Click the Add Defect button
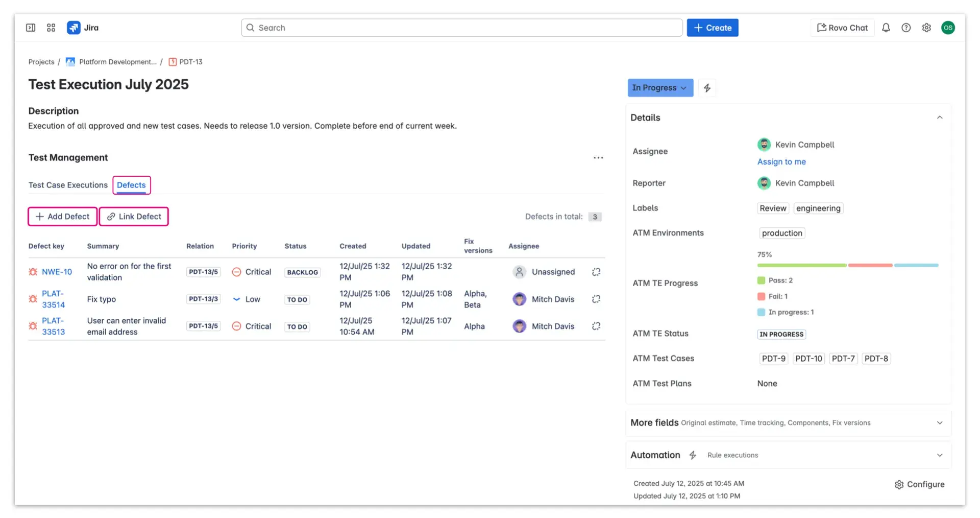 [62, 216]
